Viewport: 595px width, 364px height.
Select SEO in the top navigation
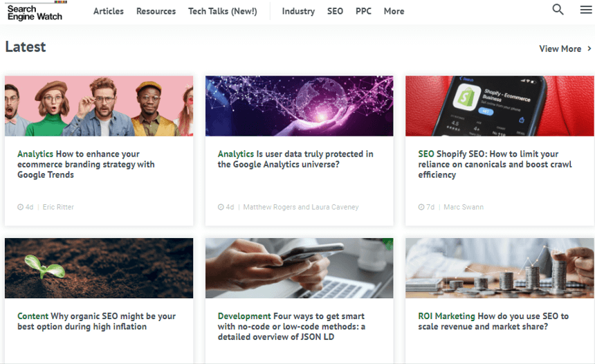click(x=335, y=11)
